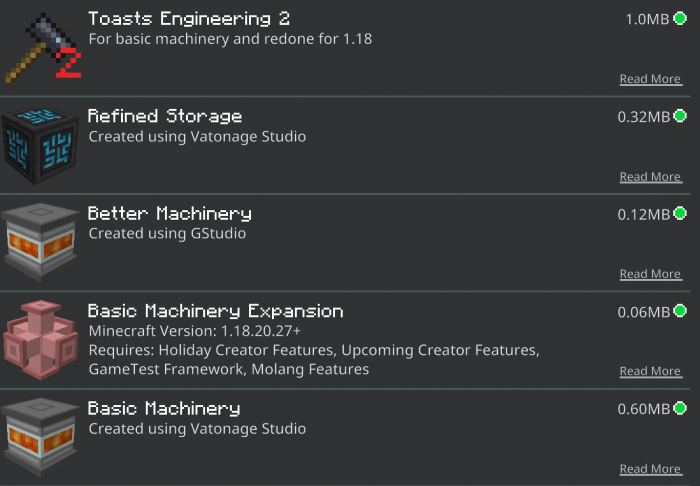Choose the Basic Machinery block icon
700x486 pixels.
tap(40, 437)
